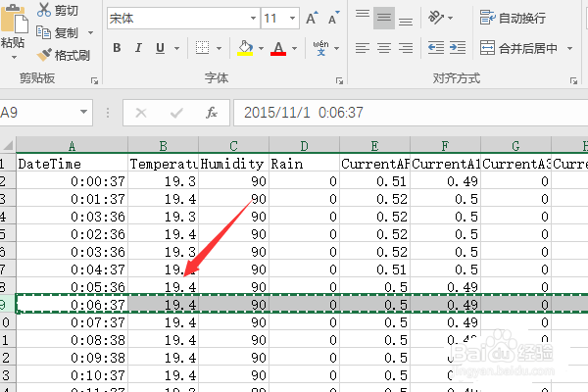This screenshot has width=588, height=392.
Task: Toggle Wrap Text (自动换行)
Action: pos(513,18)
